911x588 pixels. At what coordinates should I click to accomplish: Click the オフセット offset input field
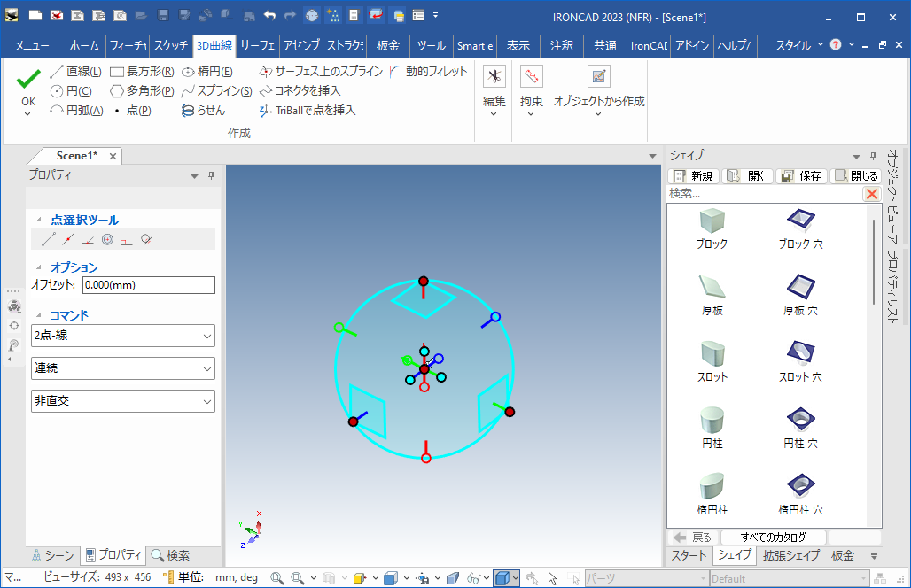pos(149,285)
